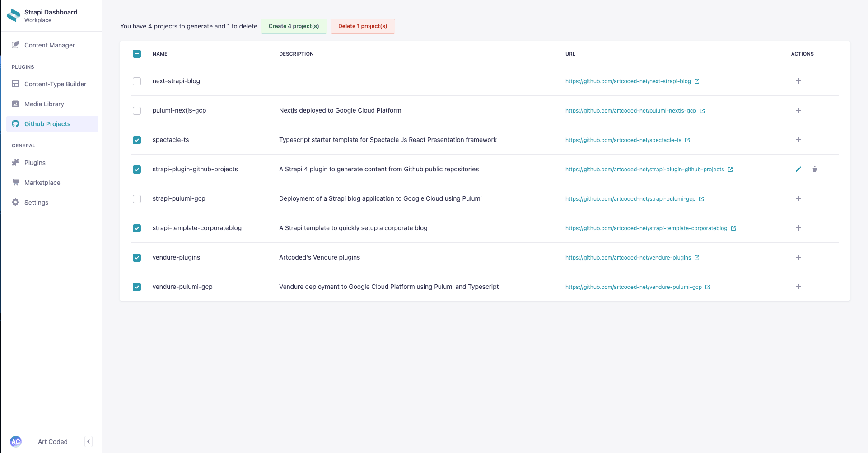Click the AC user avatar

pyautogui.click(x=16, y=442)
